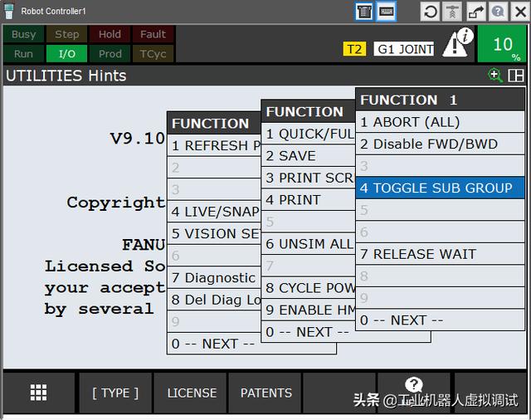Click the 10% speed override display
531x420 pixels.
502,44
